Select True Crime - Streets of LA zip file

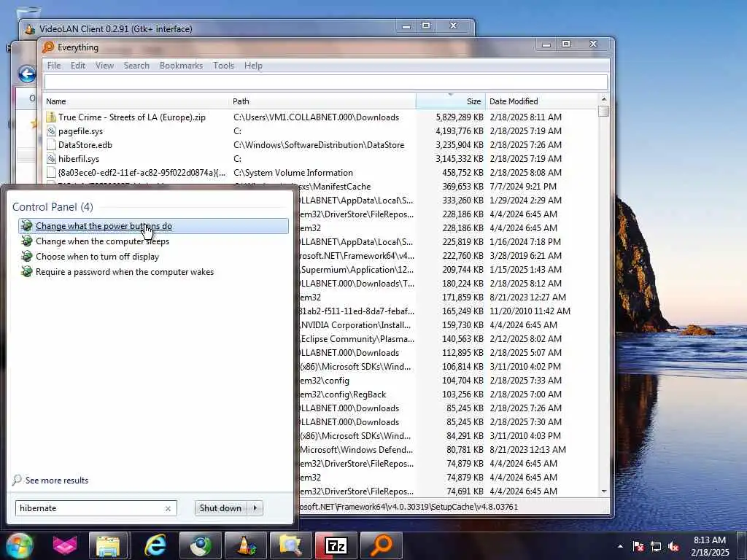point(132,117)
